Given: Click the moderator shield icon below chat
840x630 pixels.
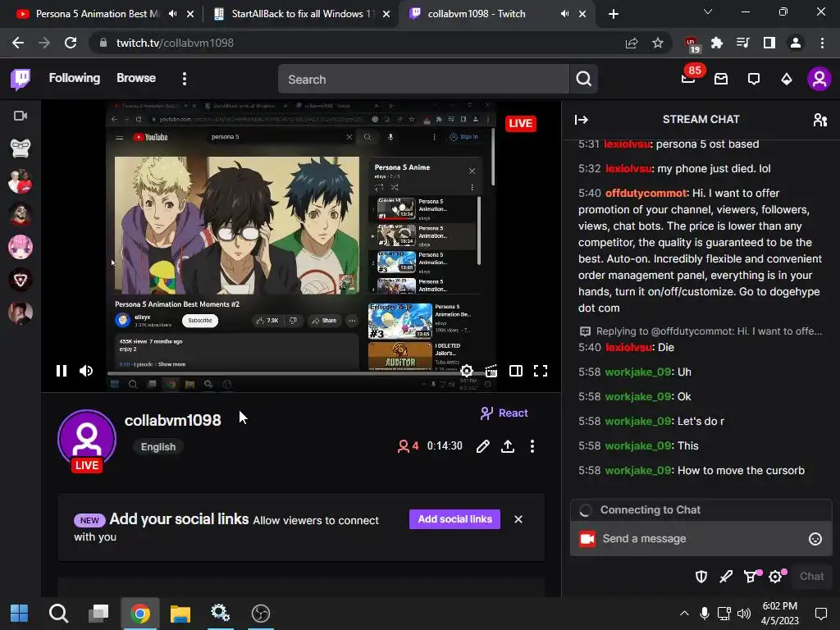Looking at the screenshot, I should tap(701, 577).
